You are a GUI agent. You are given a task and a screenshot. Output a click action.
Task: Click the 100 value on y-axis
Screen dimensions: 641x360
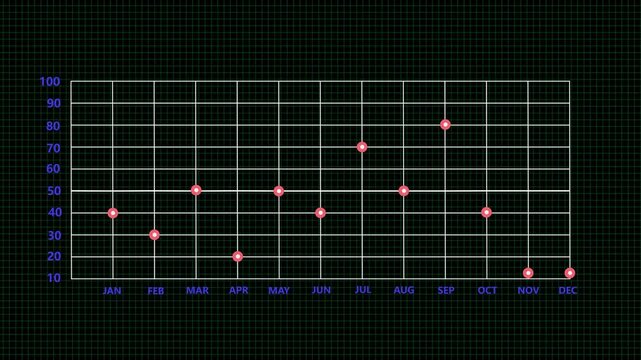pyautogui.click(x=50, y=82)
